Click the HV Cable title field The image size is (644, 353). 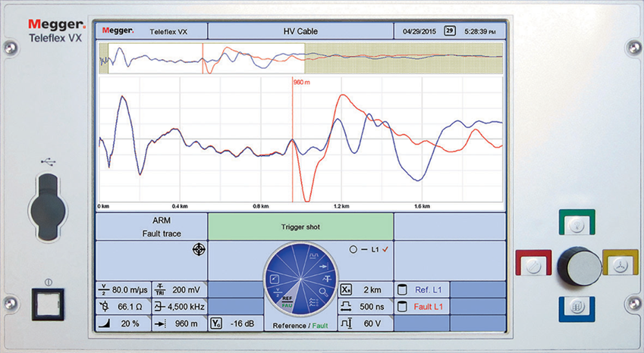tap(300, 31)
